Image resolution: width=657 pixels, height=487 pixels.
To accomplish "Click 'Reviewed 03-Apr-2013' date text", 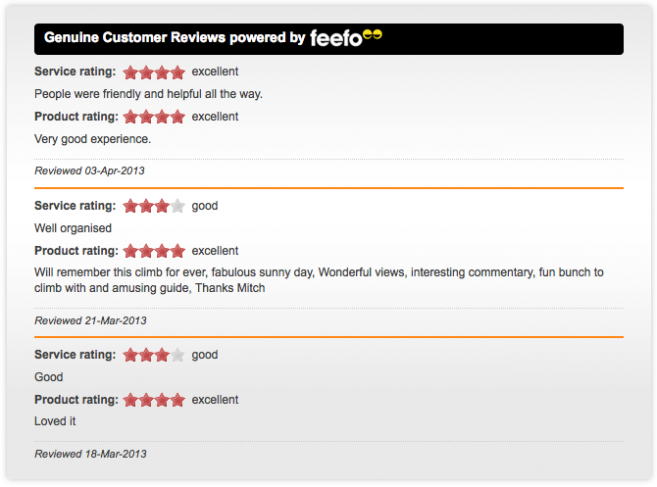I will (x=89, y=171).
